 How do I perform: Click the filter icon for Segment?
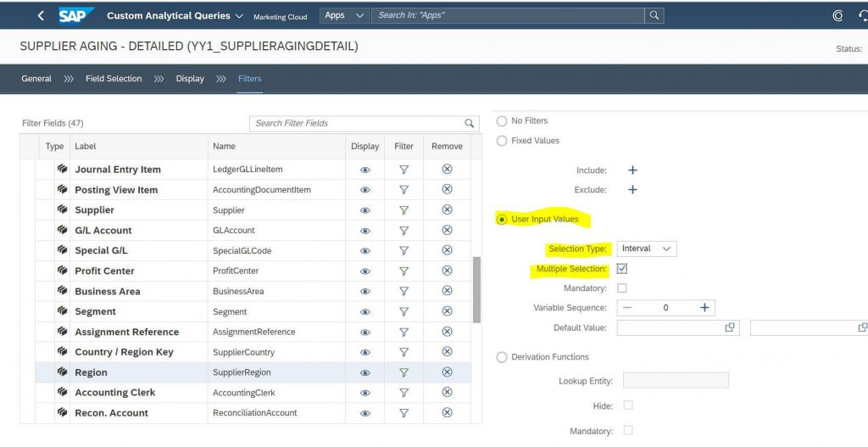click(x=404, y=311)
